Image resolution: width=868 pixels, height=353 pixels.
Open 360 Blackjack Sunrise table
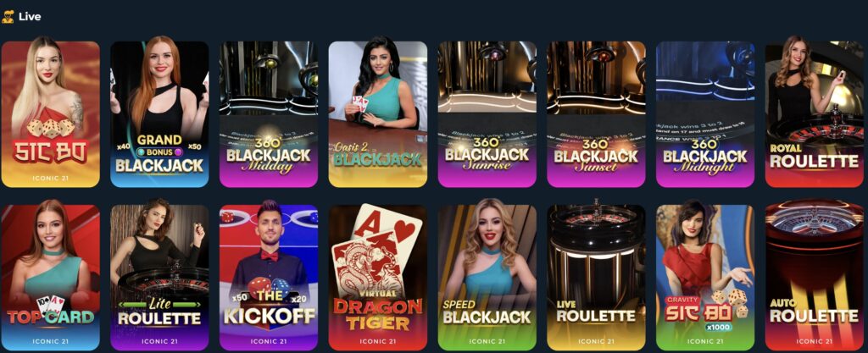point(487,113)
